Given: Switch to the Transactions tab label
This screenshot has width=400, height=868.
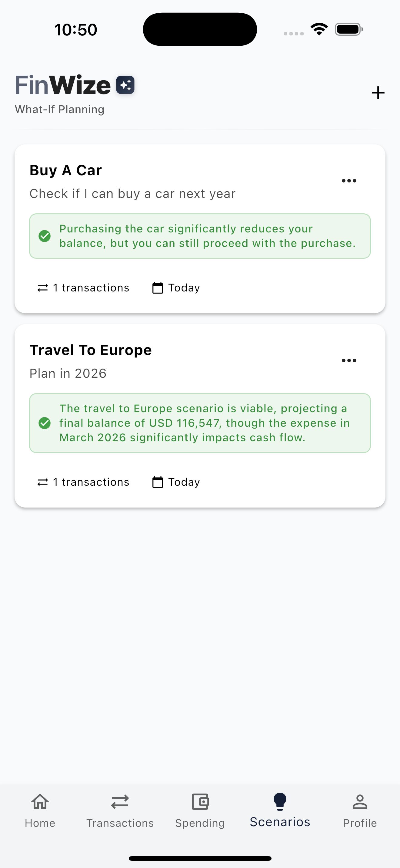Looking at the screenshot, I should [x=120, y=823].
